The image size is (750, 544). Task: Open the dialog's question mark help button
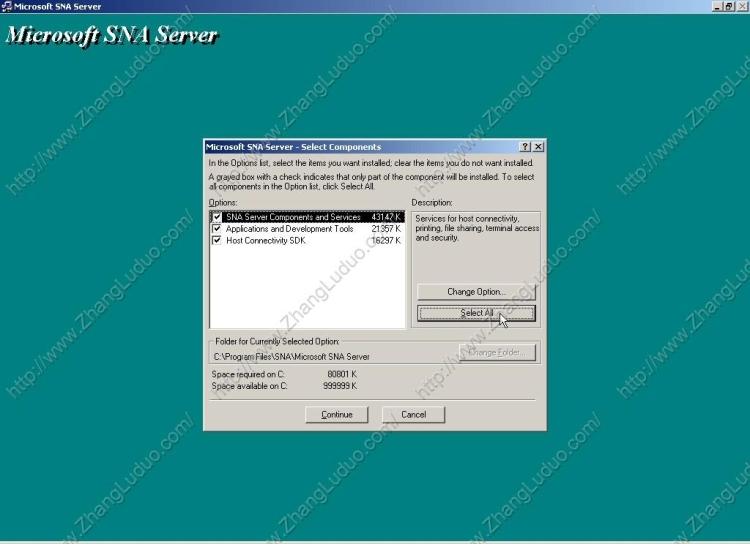525,147
